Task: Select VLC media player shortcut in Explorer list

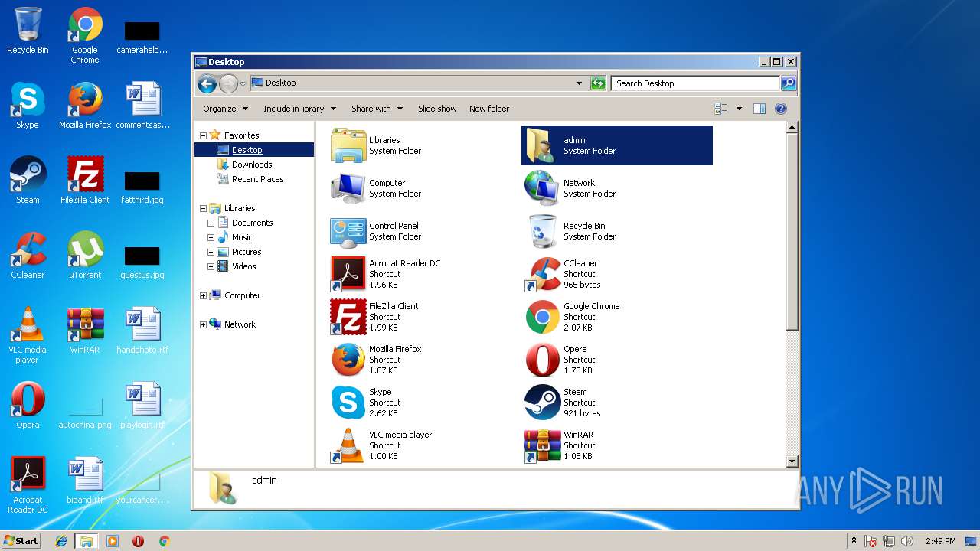Action: 382,445
